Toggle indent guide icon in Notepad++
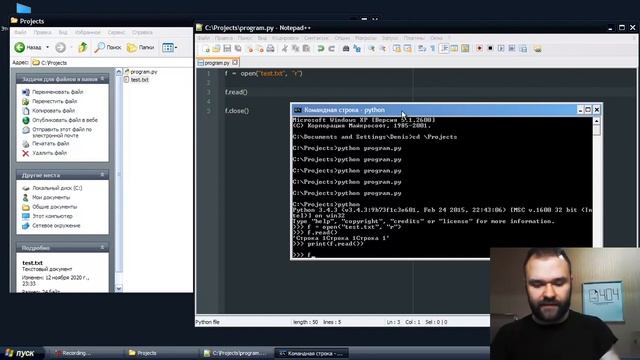This screenshot has height=360, width=640. [443, 49]
